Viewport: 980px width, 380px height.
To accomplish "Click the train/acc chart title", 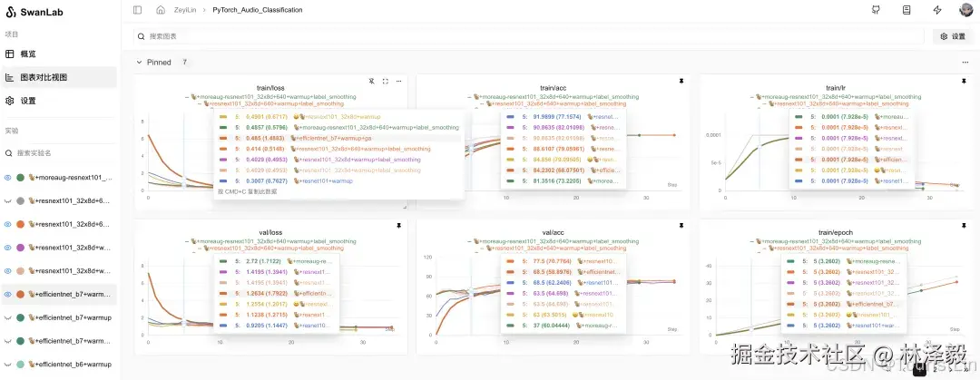I will pyautogui.click(x=553, y=88).
